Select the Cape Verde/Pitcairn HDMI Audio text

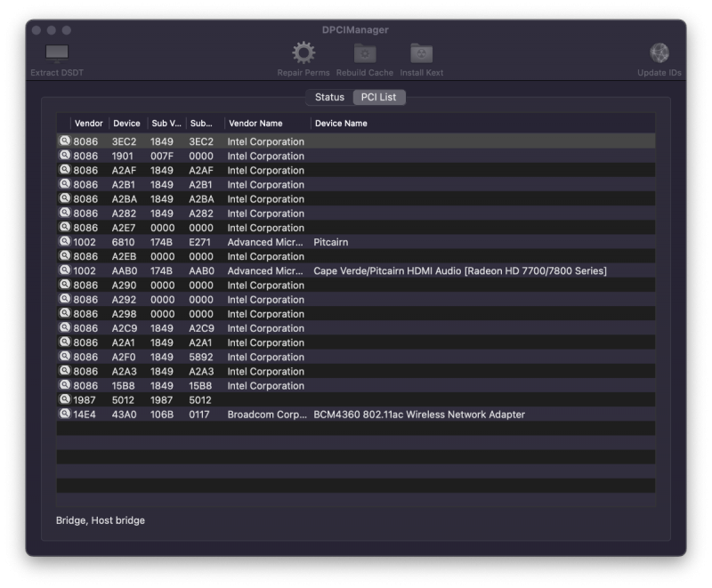[x=460, y=270]
